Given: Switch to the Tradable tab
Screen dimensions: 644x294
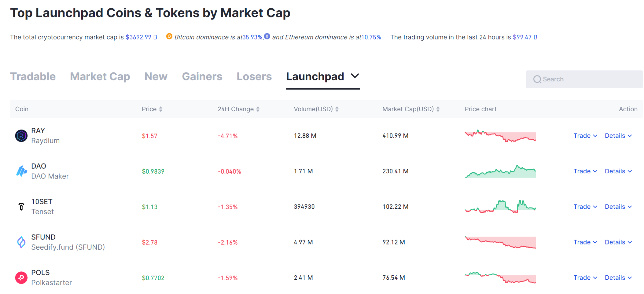Looking at the screenshot, I should pos(33,76).
